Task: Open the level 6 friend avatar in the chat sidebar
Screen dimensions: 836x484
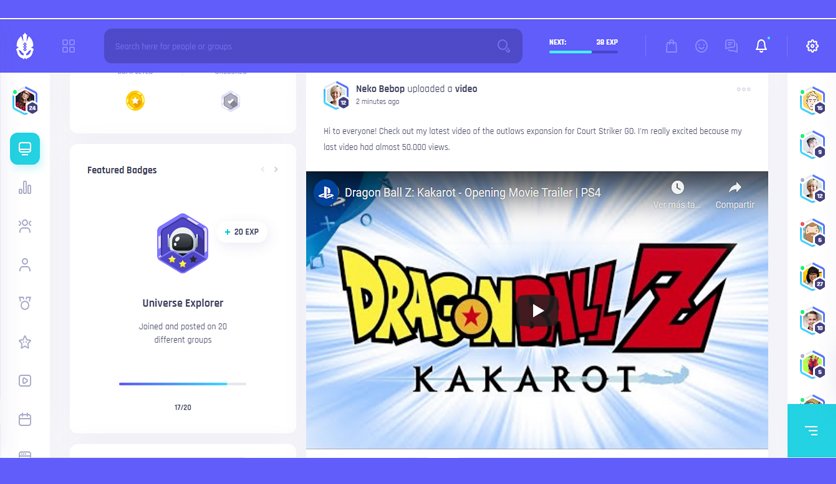Action: (x=812, y=233)
